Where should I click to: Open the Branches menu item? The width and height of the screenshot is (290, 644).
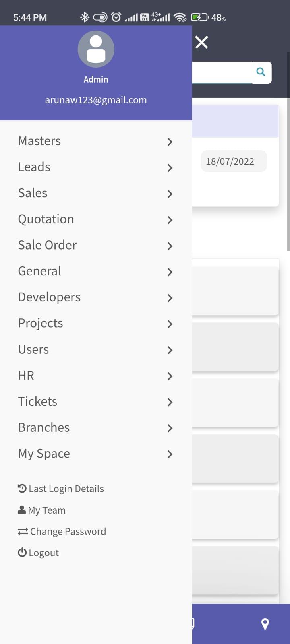tap(96, 428)
